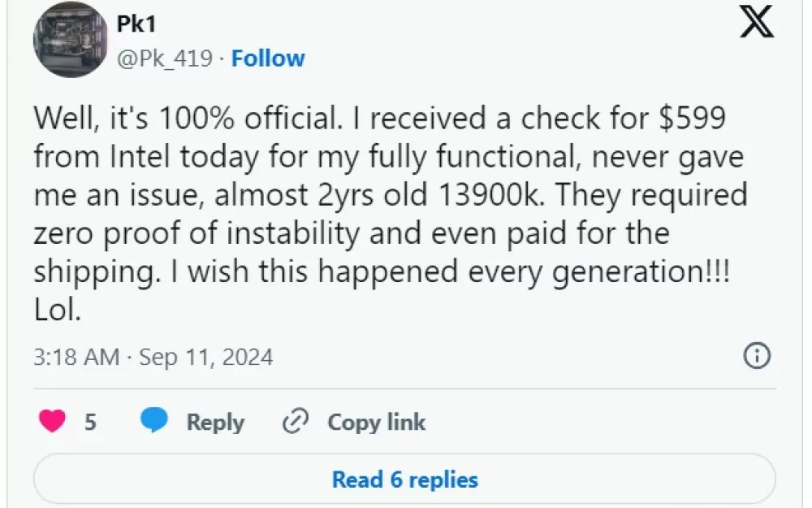Click the "Lol." line ending the tweet
Screen dimensions: 812x508
(57, 310)
